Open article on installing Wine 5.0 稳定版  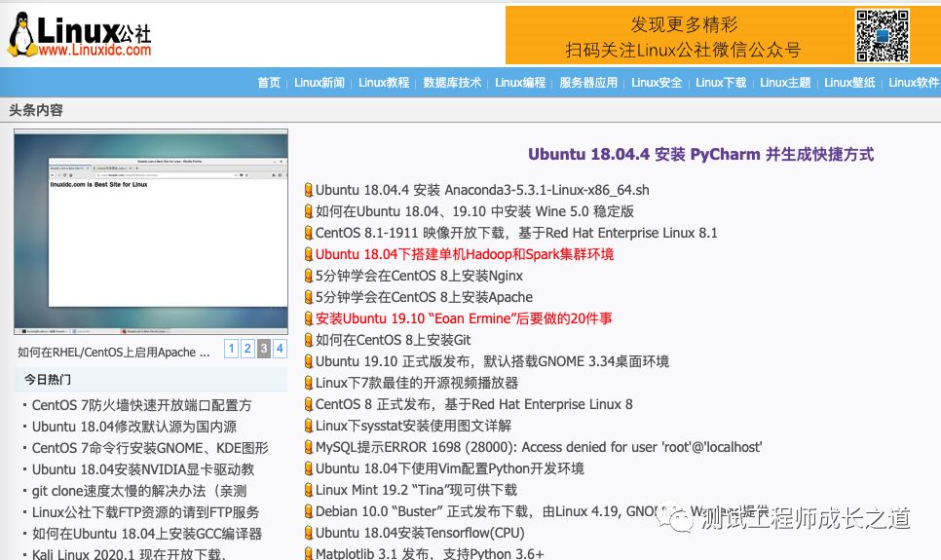(474, 211)
